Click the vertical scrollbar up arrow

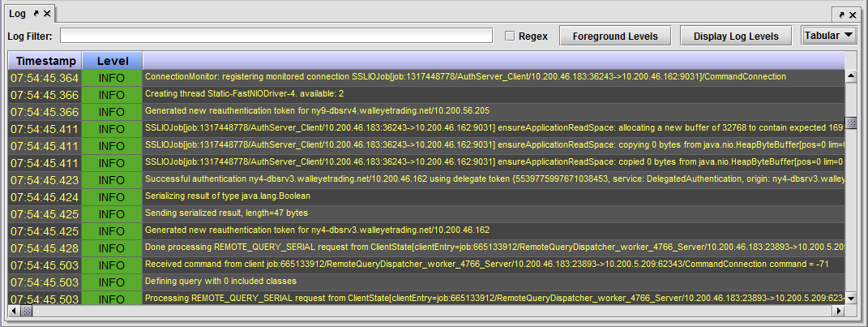851,76
